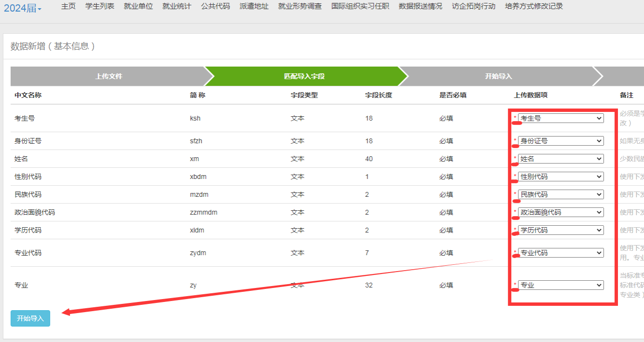Viewport: 644px width, 342px height.
Task: Open 学生列表 menu item
Action: click(x=99, y=6)
